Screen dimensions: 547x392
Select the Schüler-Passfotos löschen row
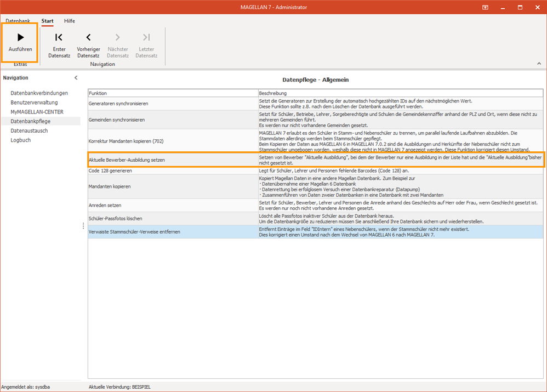point(315,219)
